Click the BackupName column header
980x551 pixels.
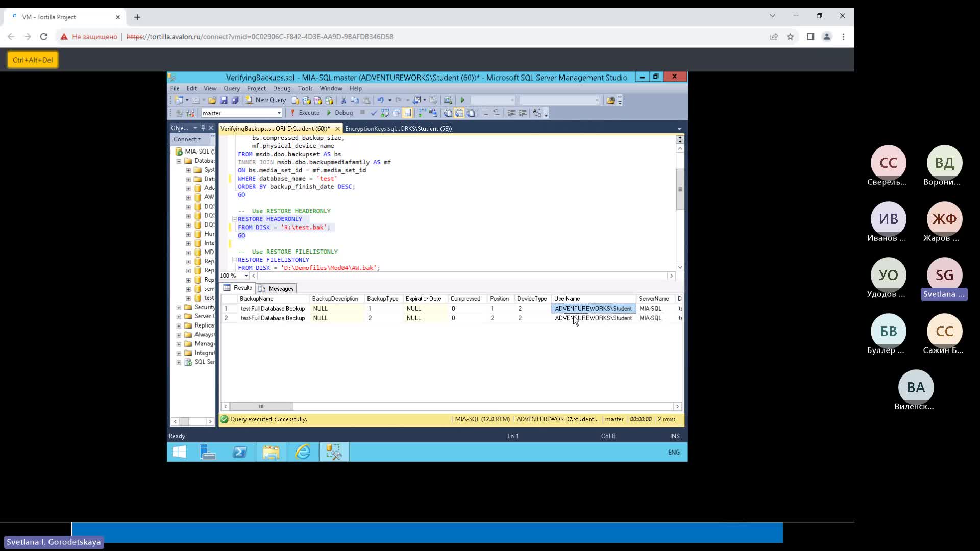[273, 299]
